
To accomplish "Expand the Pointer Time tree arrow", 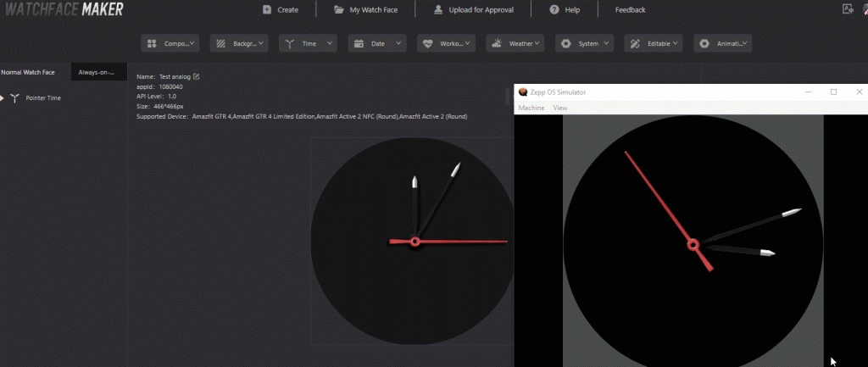I will (3, 98).
